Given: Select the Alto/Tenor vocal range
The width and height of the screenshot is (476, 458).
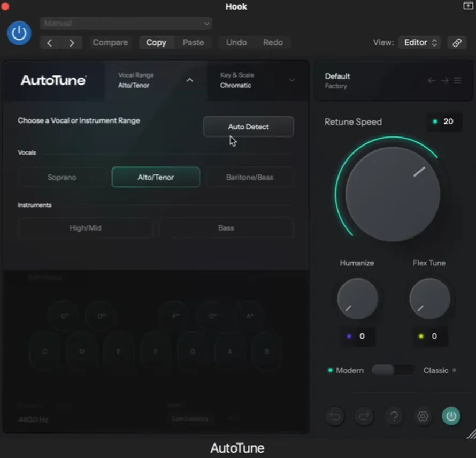Looking at the screenshot, I should coord(156,177).
